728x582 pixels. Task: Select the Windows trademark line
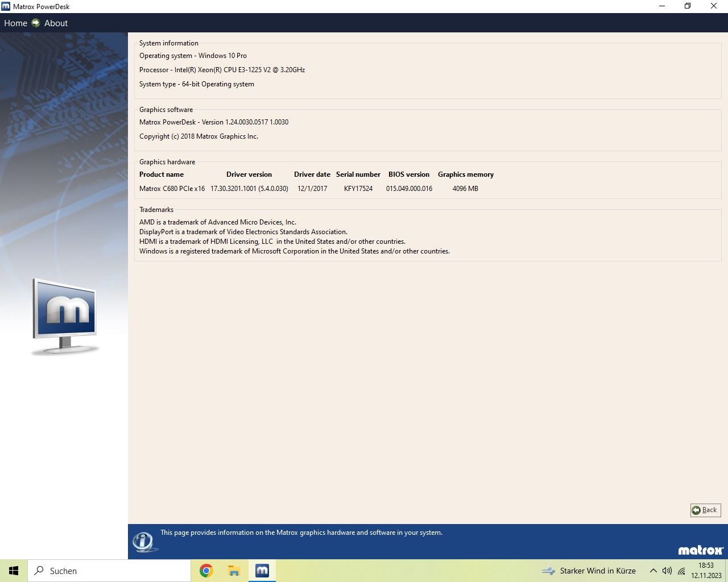(295, 251)
